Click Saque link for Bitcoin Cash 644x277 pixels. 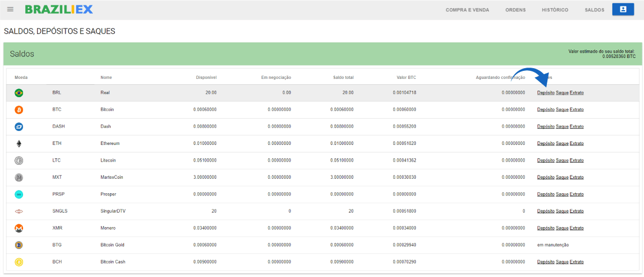tap(562, 262)
